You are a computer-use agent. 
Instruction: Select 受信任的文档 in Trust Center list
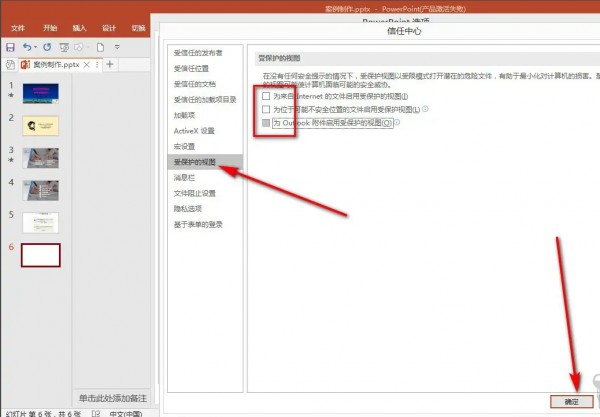tap(195, 84)
